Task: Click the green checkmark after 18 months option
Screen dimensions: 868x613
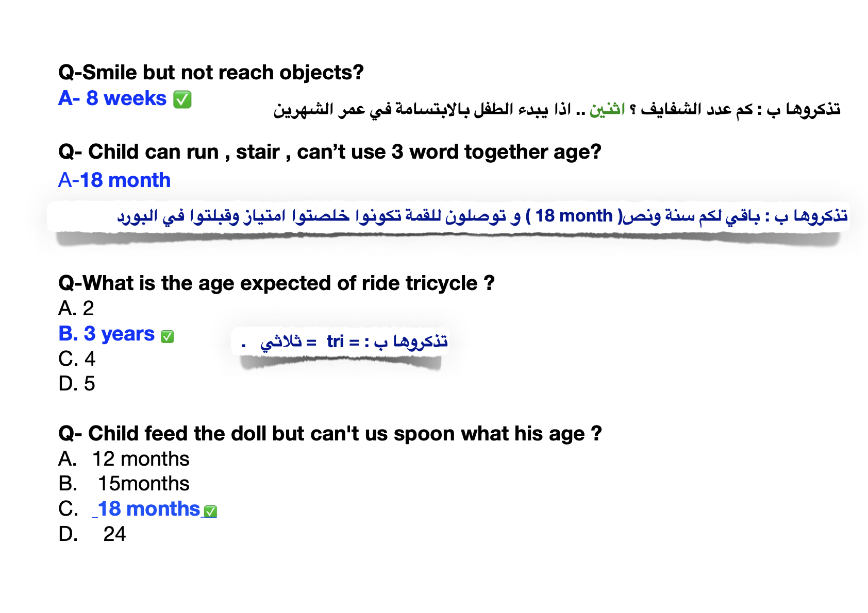Action: click(210, 511)
